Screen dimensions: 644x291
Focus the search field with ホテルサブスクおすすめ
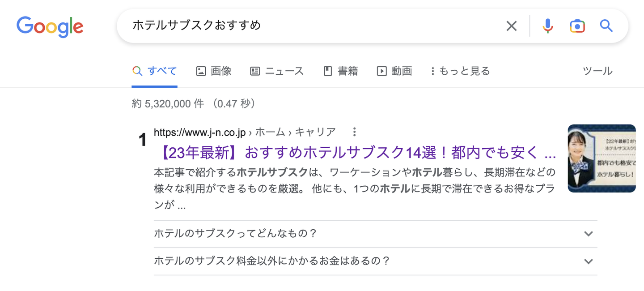coord(313,26)
